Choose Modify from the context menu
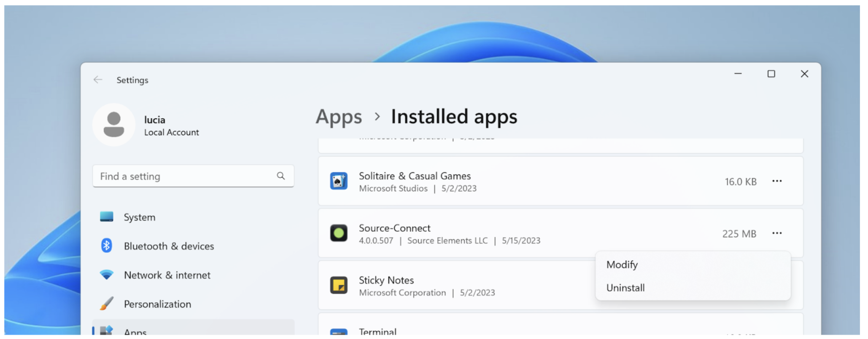This screenshot has width=868, height=339. pos(622,264)
